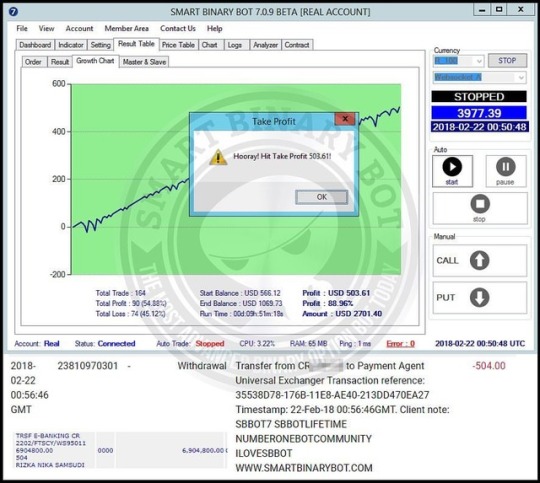Select the Growth Chart sub-tab

coord(95,61)
